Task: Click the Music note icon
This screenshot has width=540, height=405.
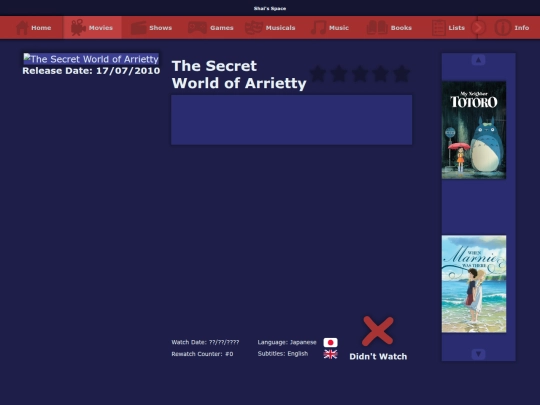Action: [319, 28]
